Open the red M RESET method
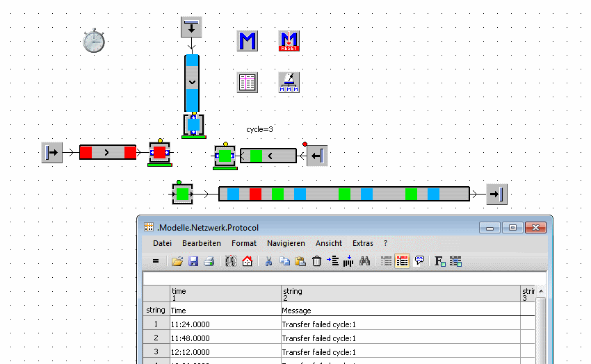The height and width of the screenshot is (364, 591). [289, 41]
